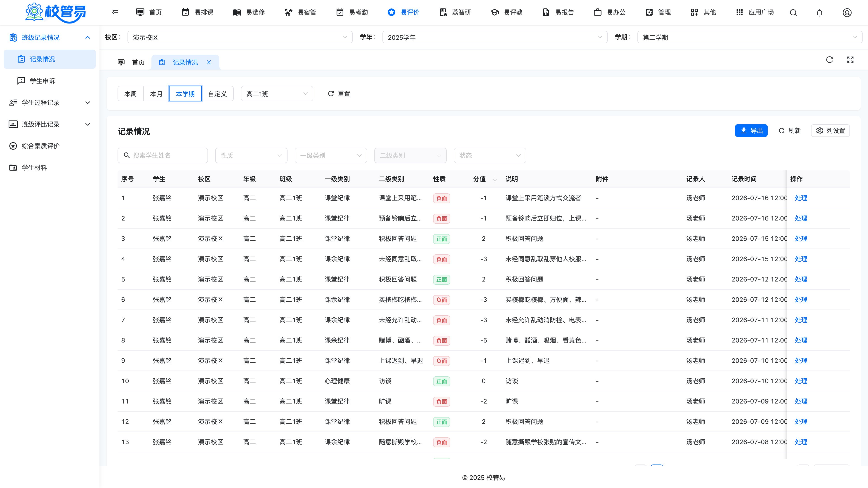Open 其他 menu
868x488 pixels.
click(703, 12)
